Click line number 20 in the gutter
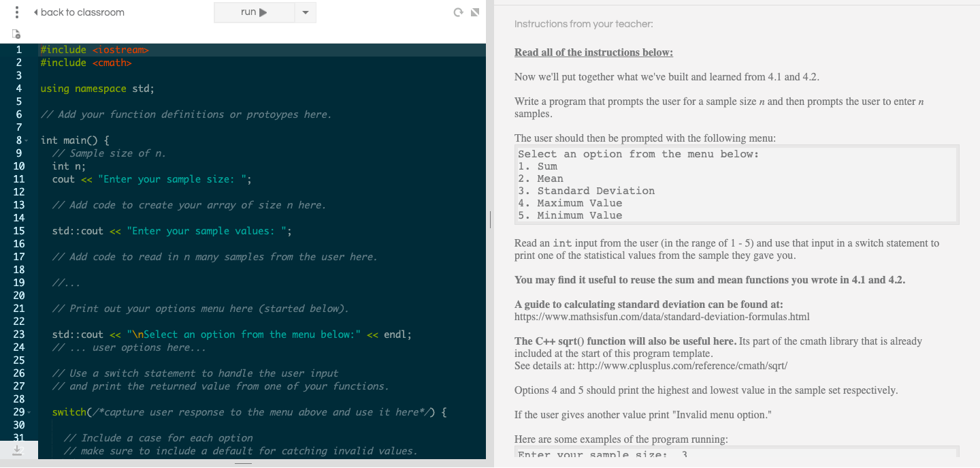This screenshot has width=980, height=468. coord(18,296)
